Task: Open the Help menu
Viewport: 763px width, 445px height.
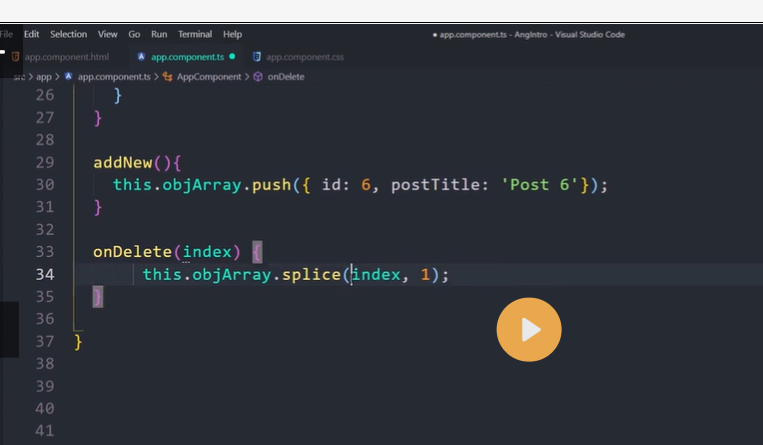Action: 232,34
